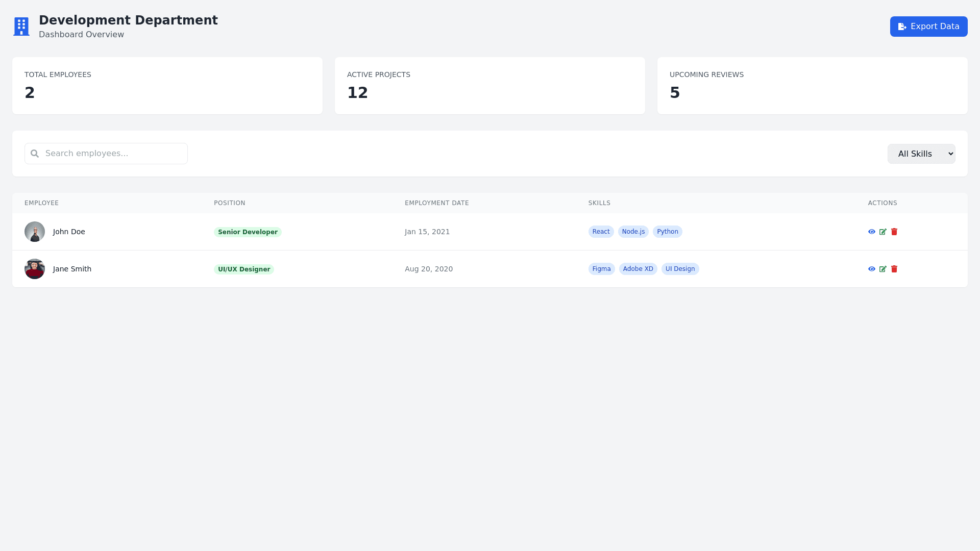This screenshot has height=551, width=980.
Task: Edit John Doe's record
Action: (883, 232)
